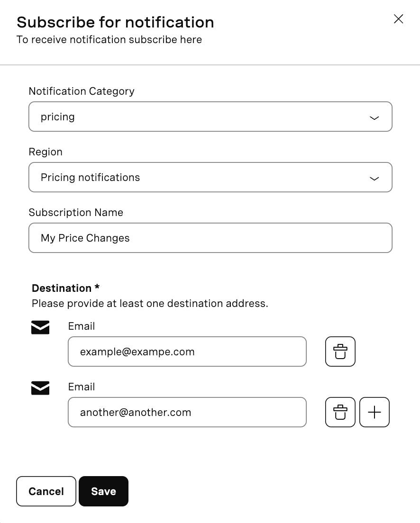Focus the Subscription Name field

click(x=210, y=238)
